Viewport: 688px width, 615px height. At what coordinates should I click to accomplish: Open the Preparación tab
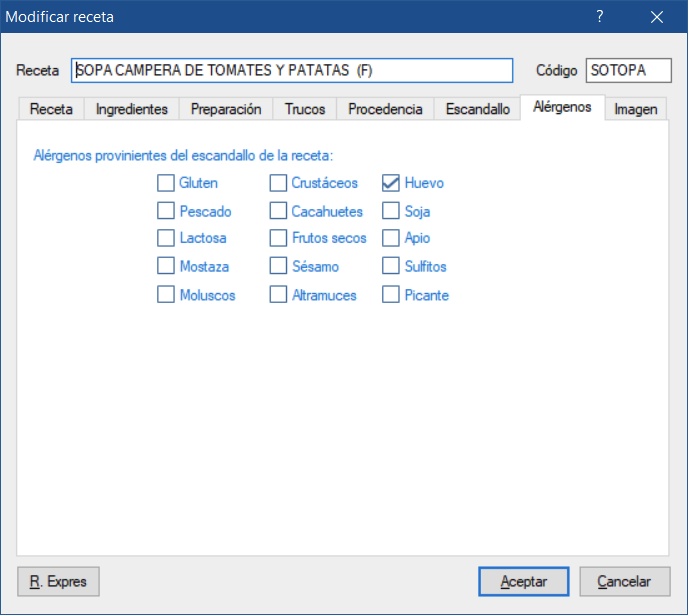coord(226,110)
